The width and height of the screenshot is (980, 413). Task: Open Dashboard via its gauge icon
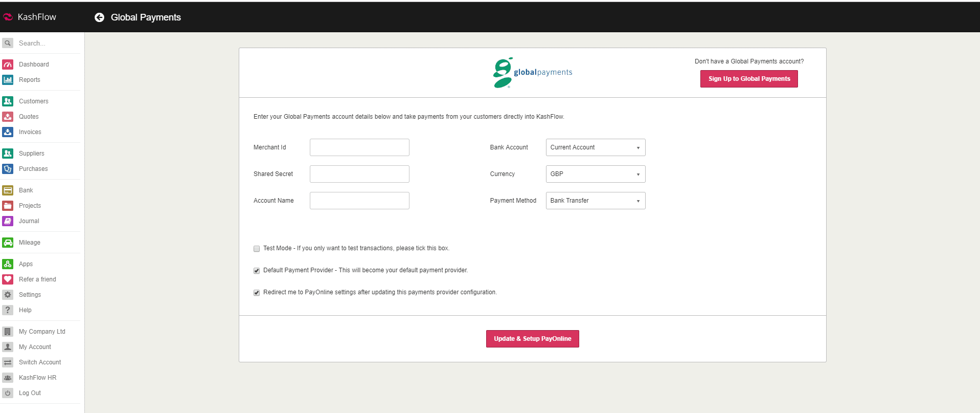8,64
